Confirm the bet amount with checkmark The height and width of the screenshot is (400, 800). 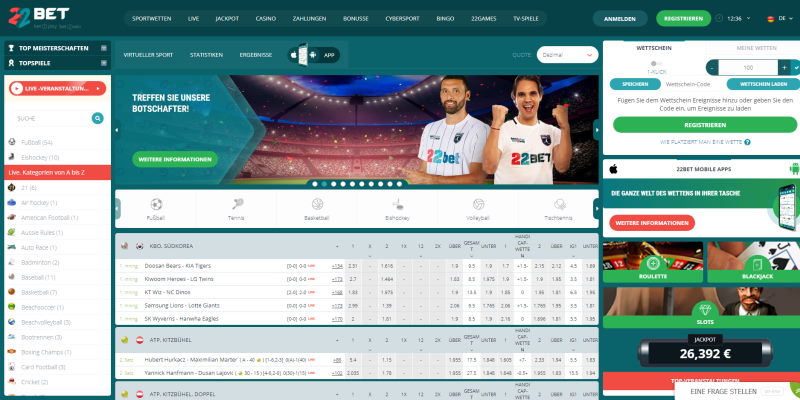tap(795, 68)
